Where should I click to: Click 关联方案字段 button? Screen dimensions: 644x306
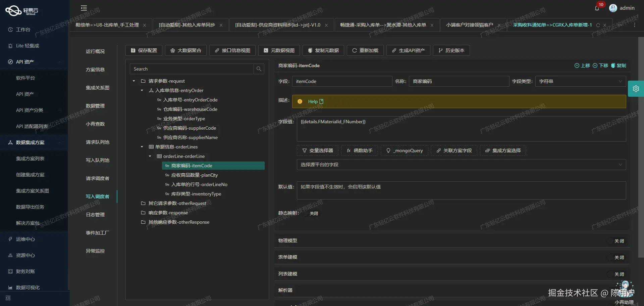click(454, 150)
